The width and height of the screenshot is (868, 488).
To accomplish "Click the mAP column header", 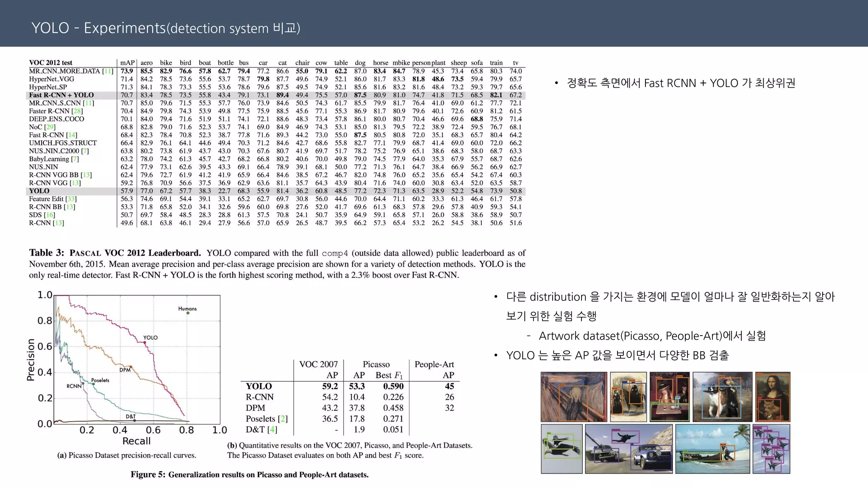I will [127, 63].
